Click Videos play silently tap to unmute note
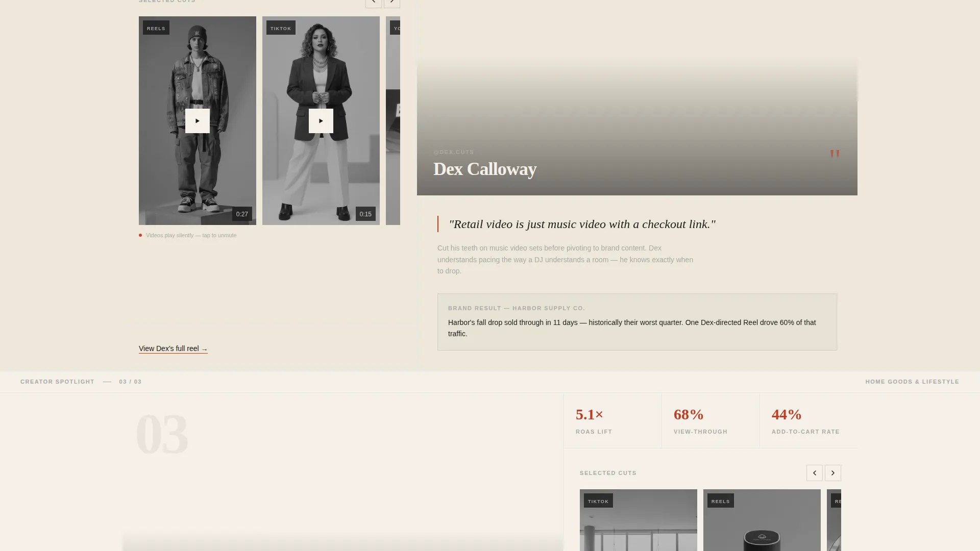980x551 pixels. click(191, 235)
